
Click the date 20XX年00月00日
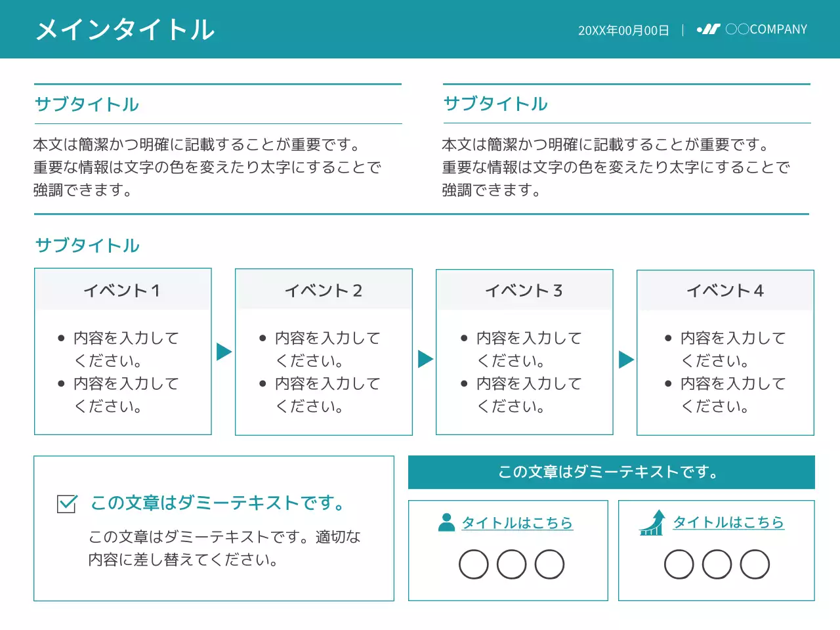tap(623, 30)
